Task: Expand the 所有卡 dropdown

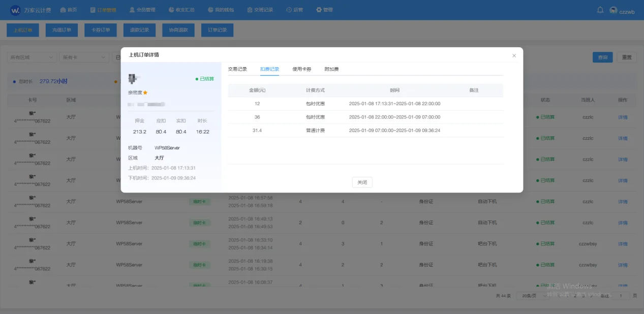Action: [84, 57]
